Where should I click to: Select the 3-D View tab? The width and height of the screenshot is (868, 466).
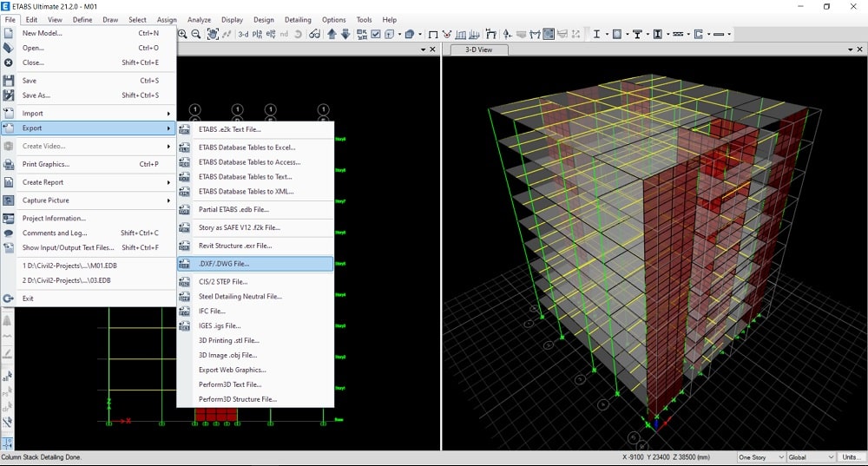(x=478, y=49)
